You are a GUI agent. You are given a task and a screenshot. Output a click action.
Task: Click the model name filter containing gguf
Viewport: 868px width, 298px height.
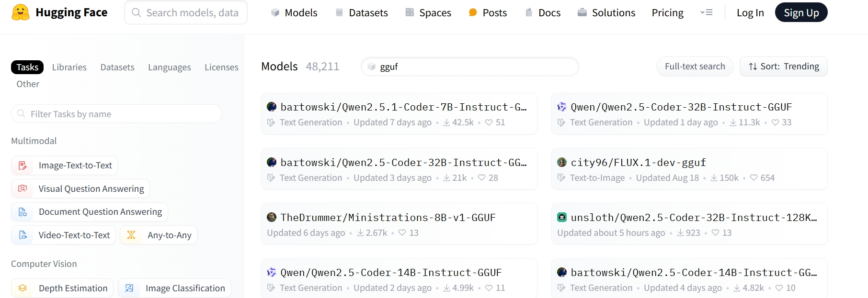[x=470, y=66]
